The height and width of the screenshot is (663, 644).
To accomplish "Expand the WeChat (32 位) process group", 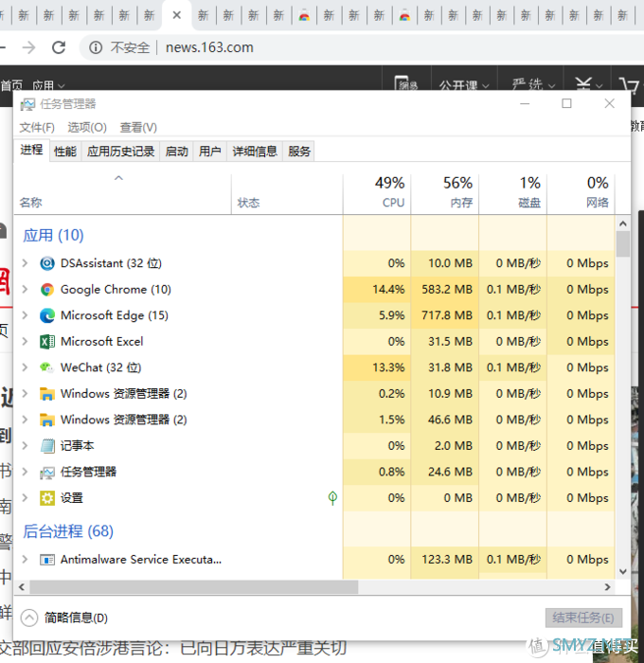I will pyautogui.click(x=25, y=367).
